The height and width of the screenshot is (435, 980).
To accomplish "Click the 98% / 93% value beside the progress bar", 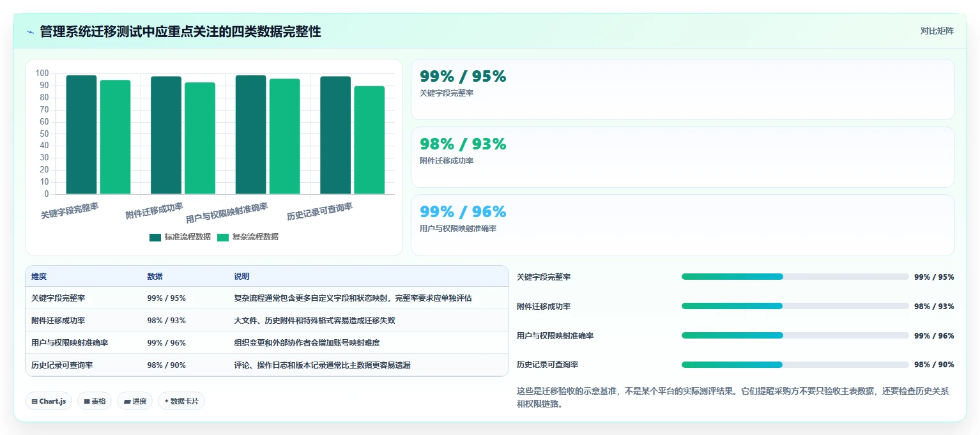I will [934, 307].
